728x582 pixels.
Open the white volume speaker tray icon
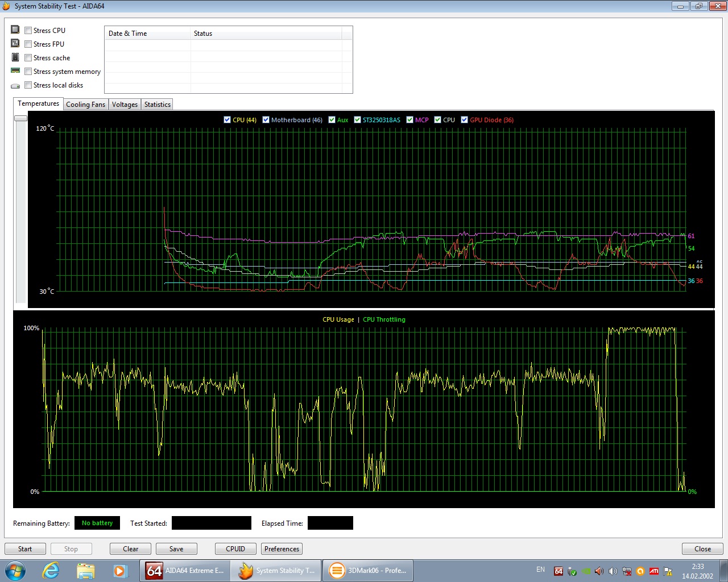(x=613, y=571)
